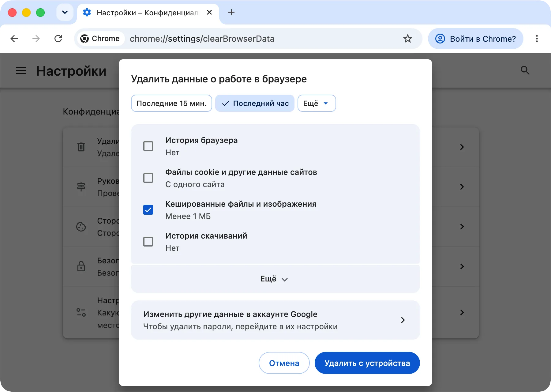551x392 pixels.
Task: Click the С одного сайта text
Action: (x=195, y=184)
